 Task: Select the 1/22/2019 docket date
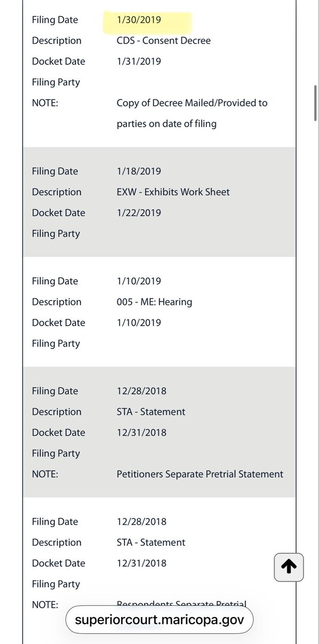coord(139,213)
